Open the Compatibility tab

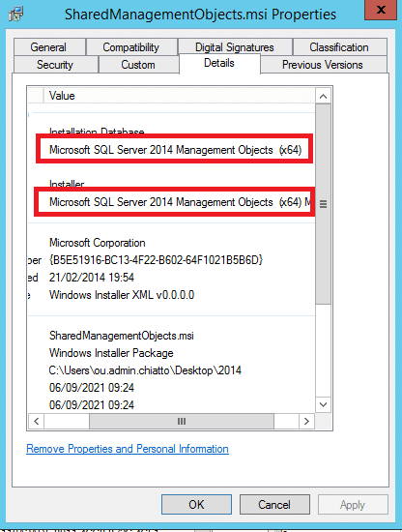[x=131, y=46]
